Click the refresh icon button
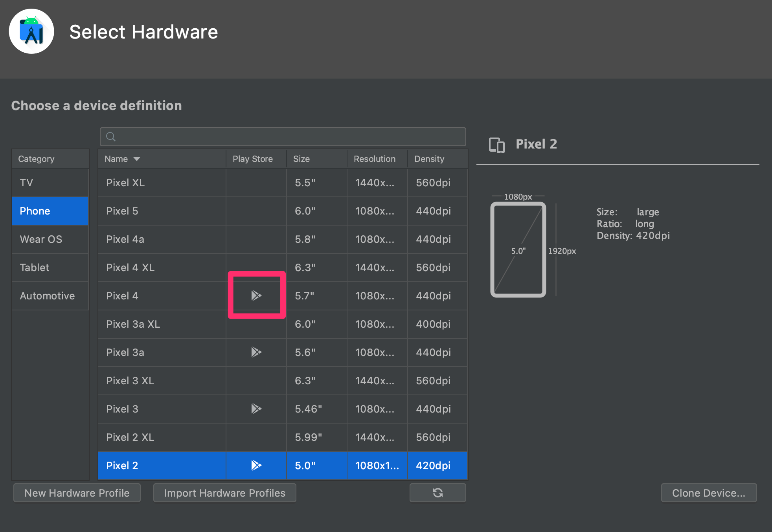This screenshot has height=532, width=772. click(x=437, y=493)
